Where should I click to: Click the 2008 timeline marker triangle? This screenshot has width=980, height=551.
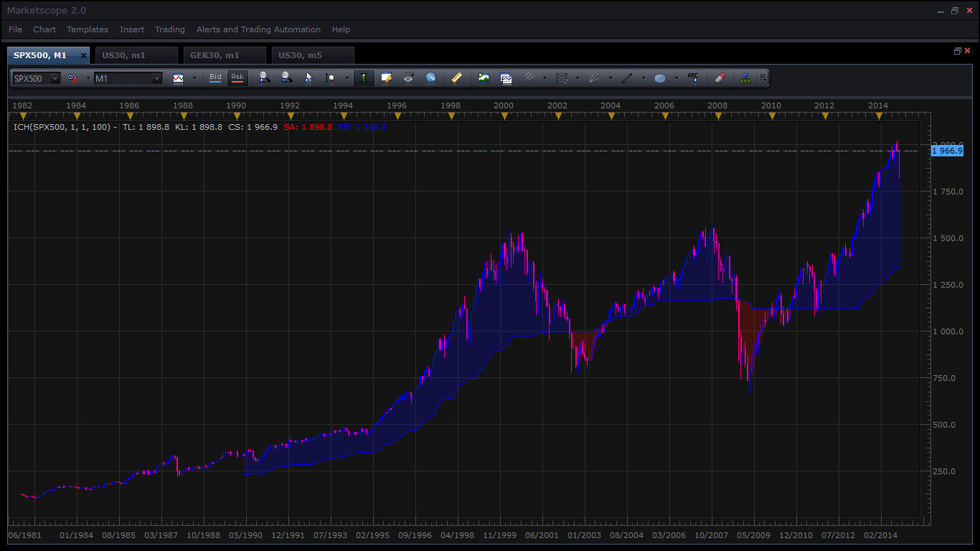(718, 116)
